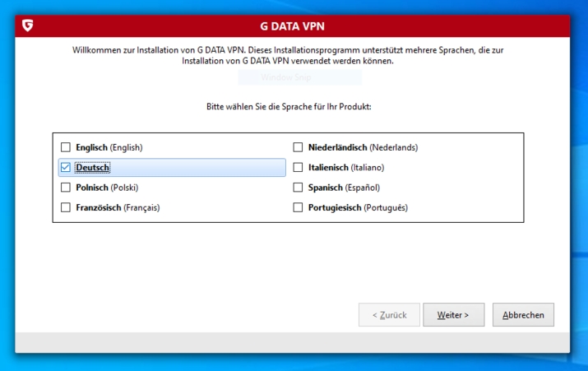Click the G DATA VPN title text
The height and width of the screenshot is (371, 588).
point(293,26)
